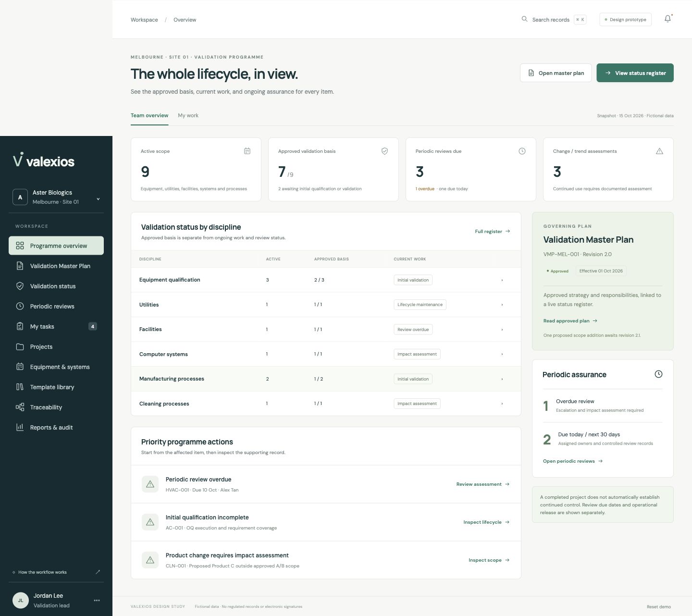Open Template library in sidebar

point(56,387)
